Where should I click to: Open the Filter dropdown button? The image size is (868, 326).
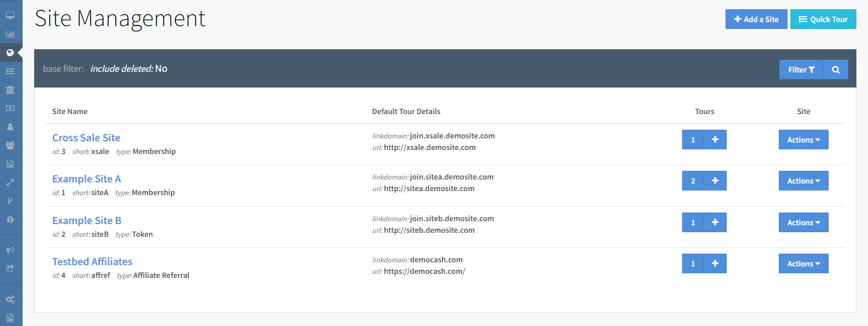tap(801, 69)
